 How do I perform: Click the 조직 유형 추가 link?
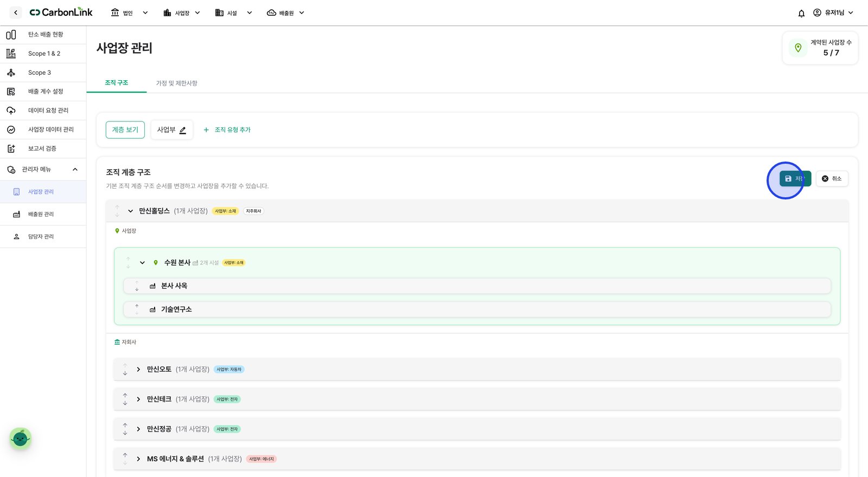227,130
